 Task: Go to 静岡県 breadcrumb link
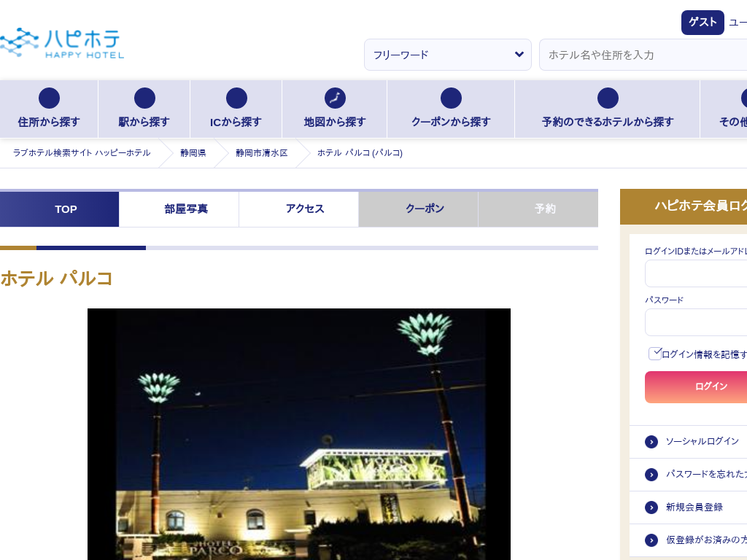(x=193, y=153)
